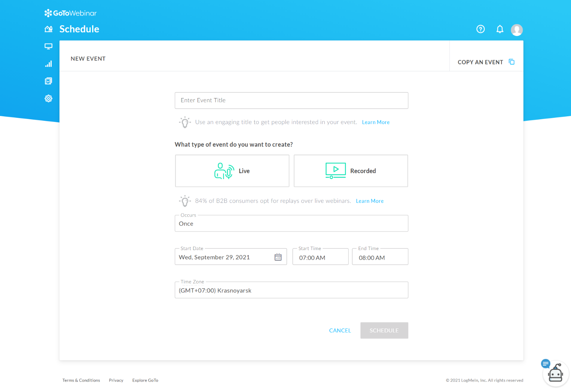Expand the Occurs dropdown showing Once

(291, 223)
